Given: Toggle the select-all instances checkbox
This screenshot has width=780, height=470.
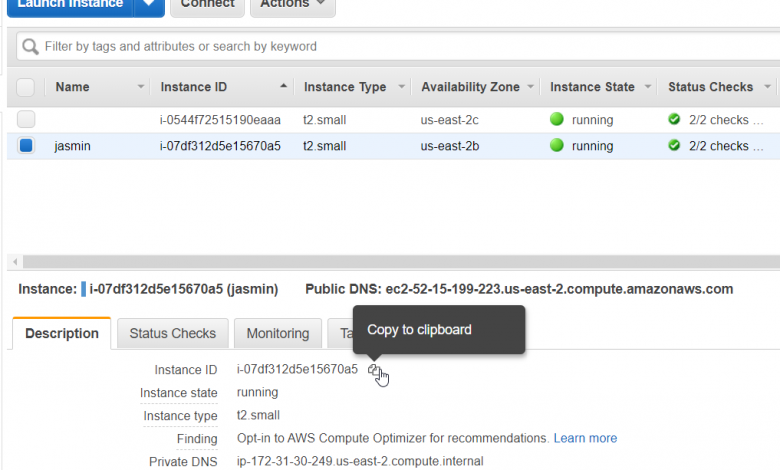Looking at the screenshot, I should [26, 87].
